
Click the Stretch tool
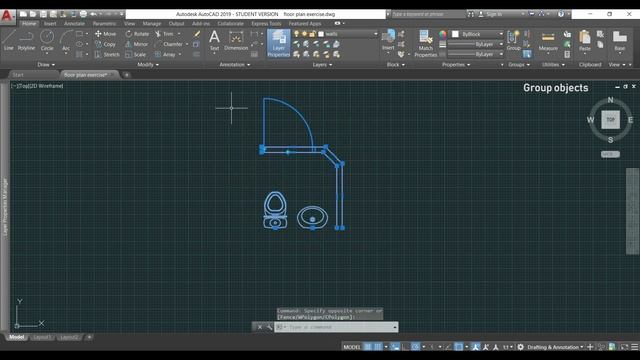pos(107,54)
